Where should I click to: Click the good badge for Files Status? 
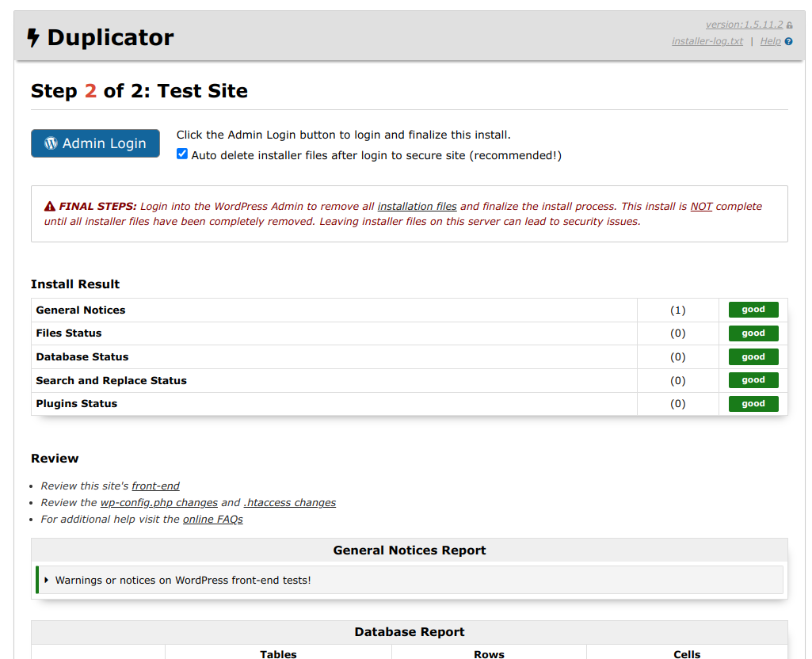[x=753, y=333]
